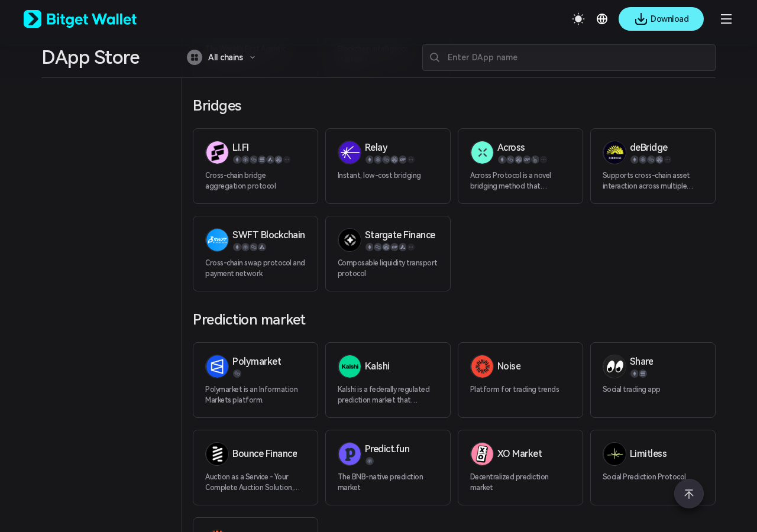Screen dimensions: 757x532
Task: Open the Across app icon
Action: [482, 153]
